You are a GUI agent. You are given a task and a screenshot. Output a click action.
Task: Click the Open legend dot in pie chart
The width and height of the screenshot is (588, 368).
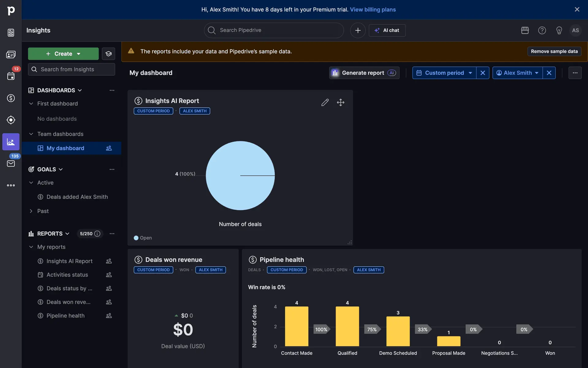click(x=136, y=238)
